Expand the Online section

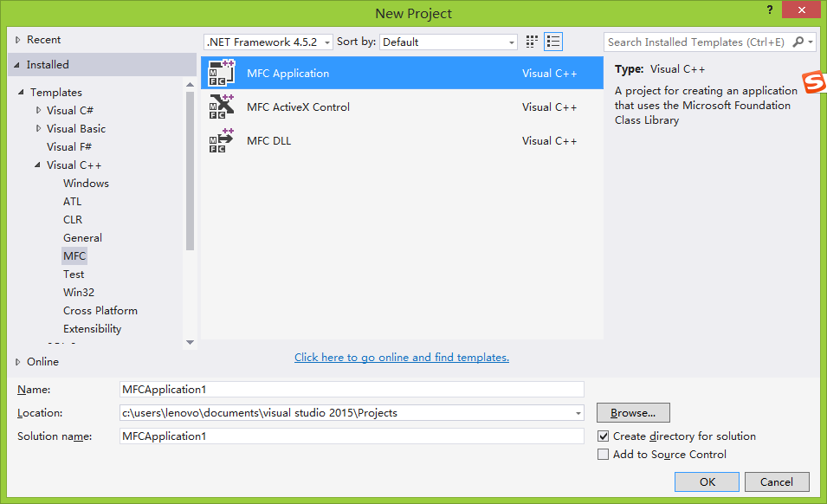17,362
